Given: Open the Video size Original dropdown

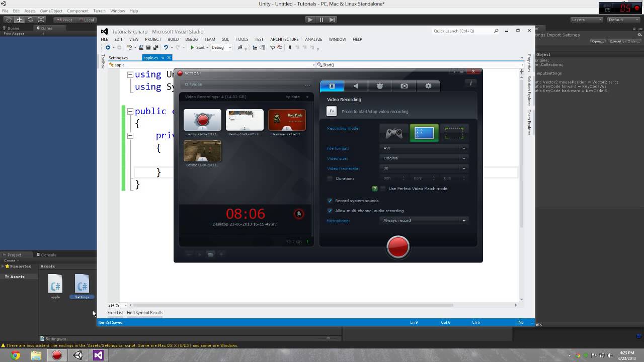Looking at the screenshot, I should (x=424, y=158).
